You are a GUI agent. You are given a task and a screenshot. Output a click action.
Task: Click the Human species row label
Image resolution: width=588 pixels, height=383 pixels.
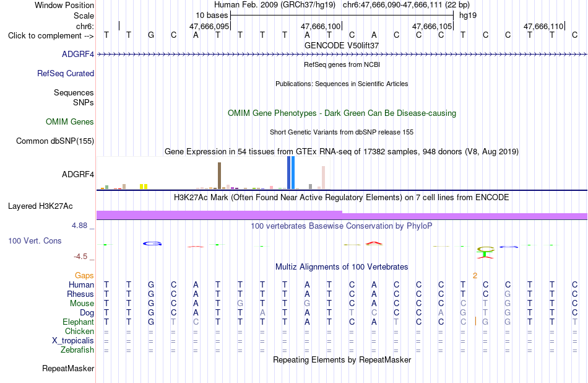coord(81,284)
